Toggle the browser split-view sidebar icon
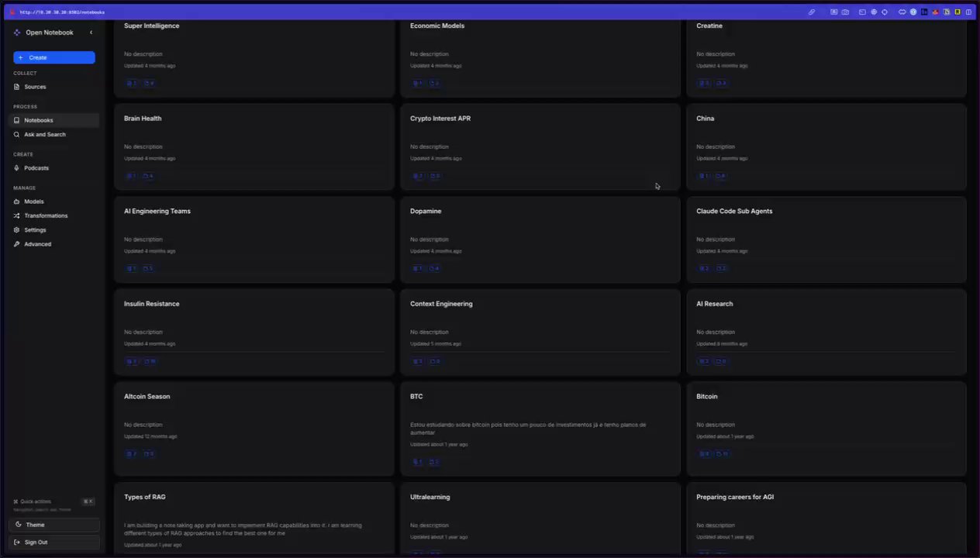The width and height of the screenshot is (980, 558). [968, 12]
